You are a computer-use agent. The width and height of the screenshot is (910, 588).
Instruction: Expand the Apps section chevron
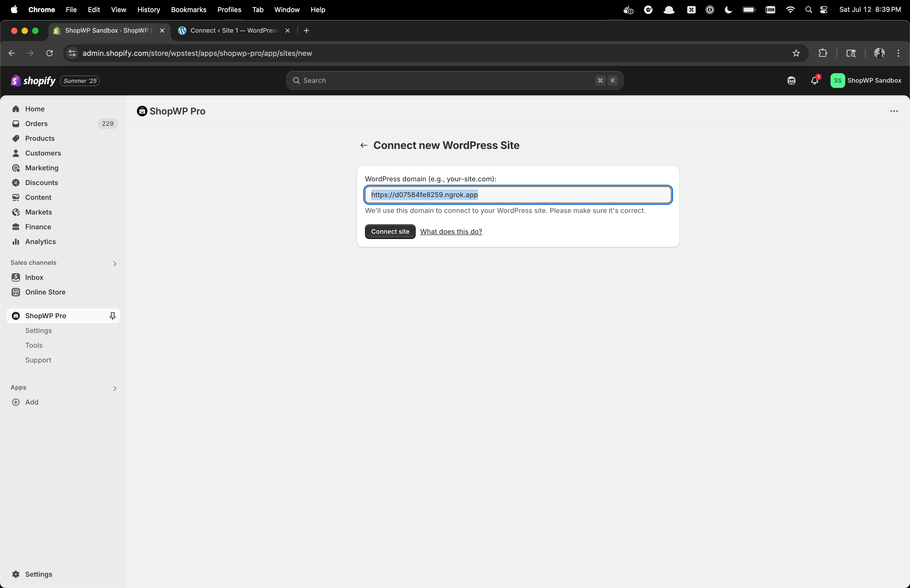coord(115,388)
